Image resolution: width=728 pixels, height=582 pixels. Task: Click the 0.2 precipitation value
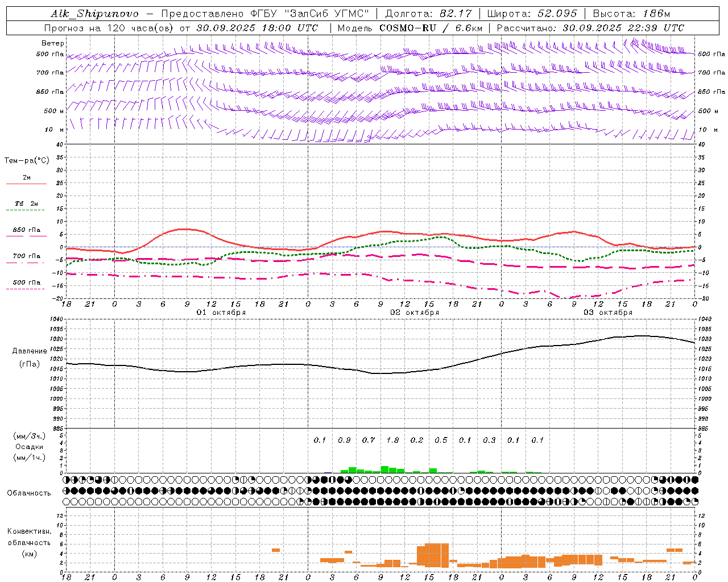tap(417, 440)
